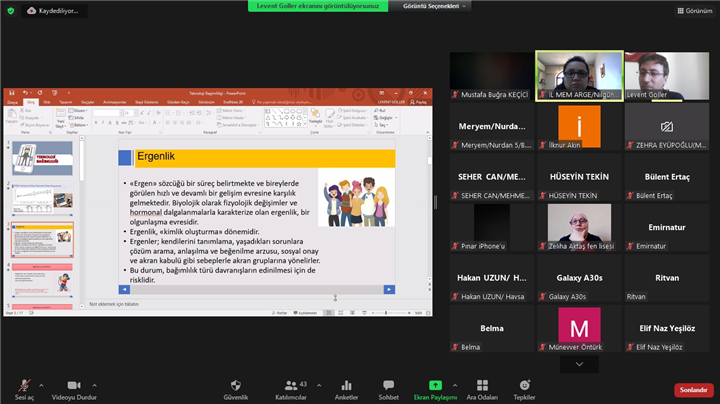Stop camera using Videoyu Durdur

(74, 388)
